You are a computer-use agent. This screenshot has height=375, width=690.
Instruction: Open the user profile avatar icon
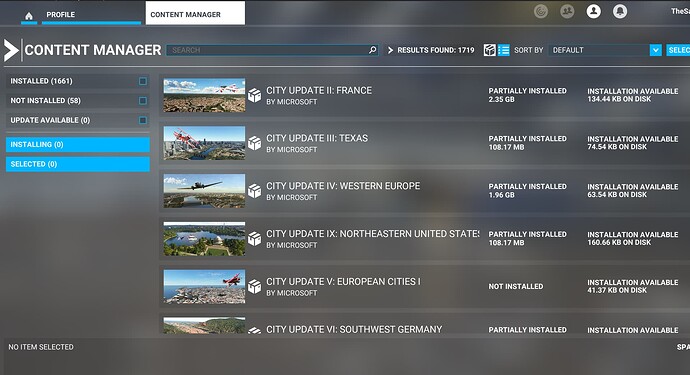pyautogui.click(x=594, y=11)
